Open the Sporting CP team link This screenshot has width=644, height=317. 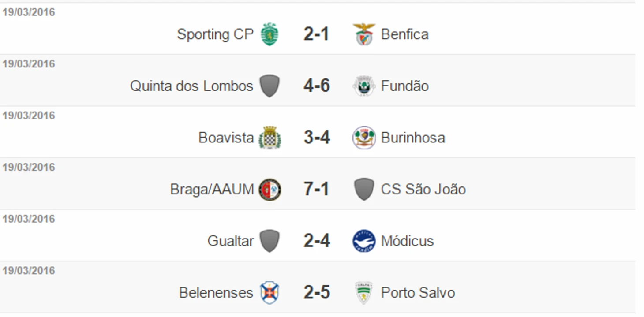[x=215, y=34]
